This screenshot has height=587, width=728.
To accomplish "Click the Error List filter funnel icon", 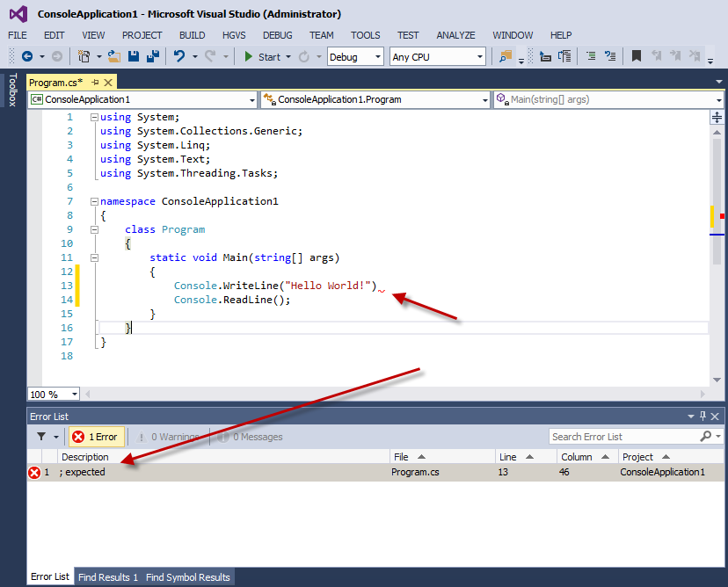I will [41, 437].
